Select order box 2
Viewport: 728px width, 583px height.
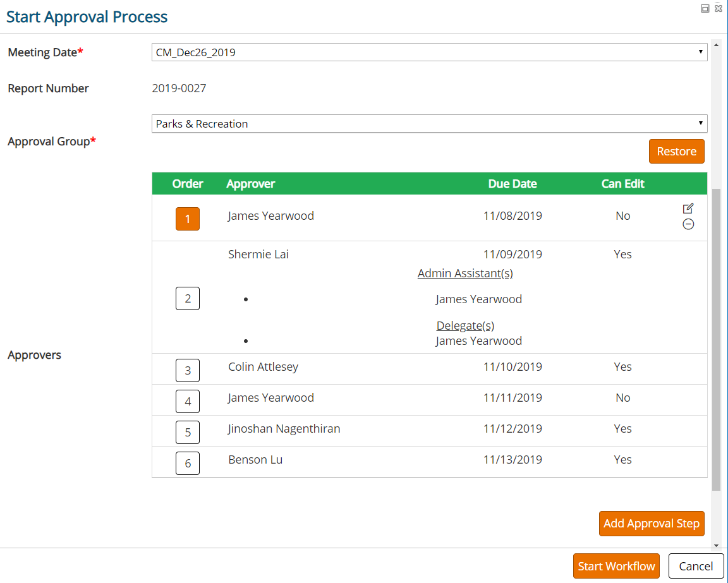point(188,299)
